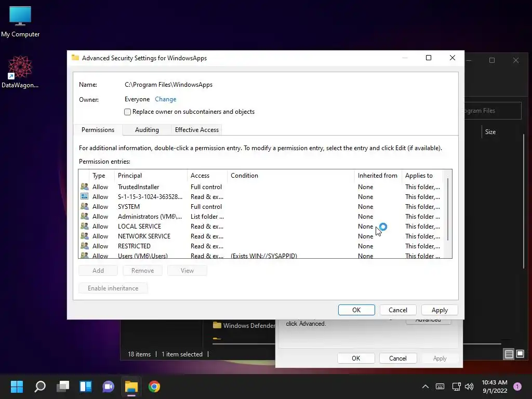532x399 pixels.
Task: Sort entries by Access column header
Action: click(x=207, y=176)
